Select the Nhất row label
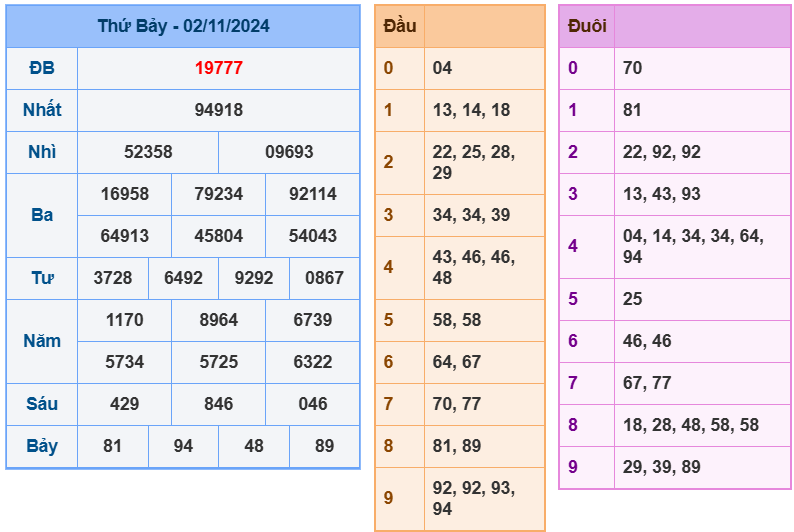The height and width of the screenshot is (532, 794). tap(42, 110)
